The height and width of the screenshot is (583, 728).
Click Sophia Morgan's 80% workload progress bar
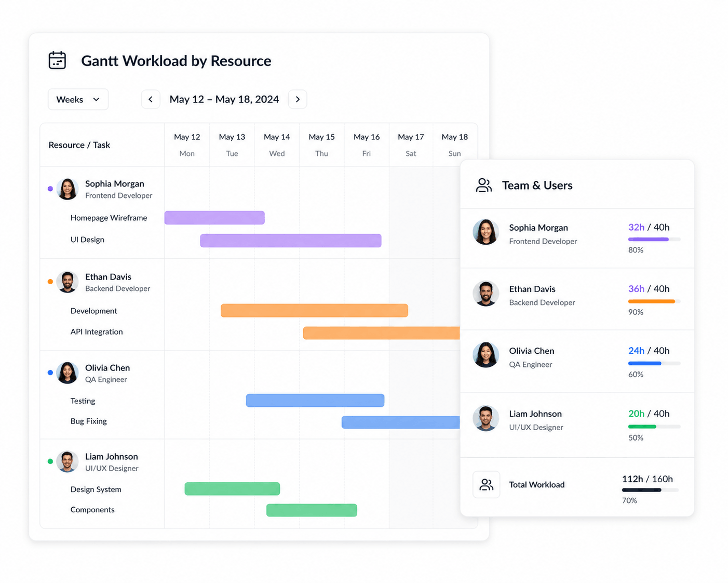[x=654, y=240]
